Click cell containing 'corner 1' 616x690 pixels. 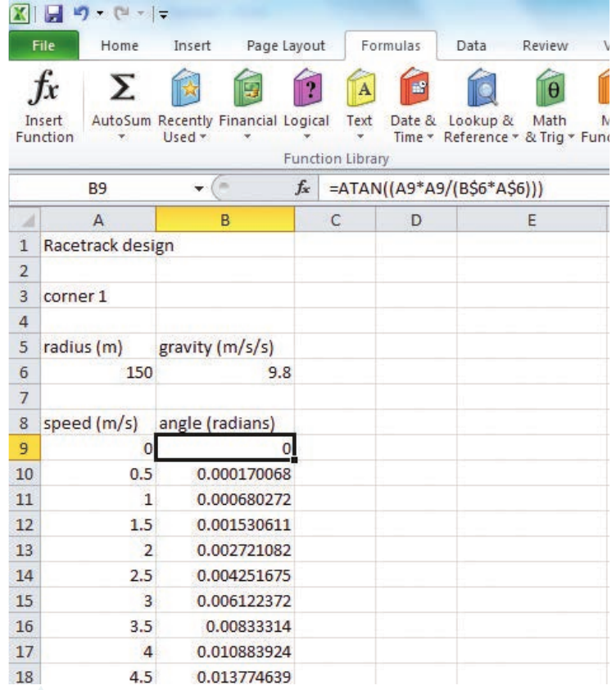98,296
